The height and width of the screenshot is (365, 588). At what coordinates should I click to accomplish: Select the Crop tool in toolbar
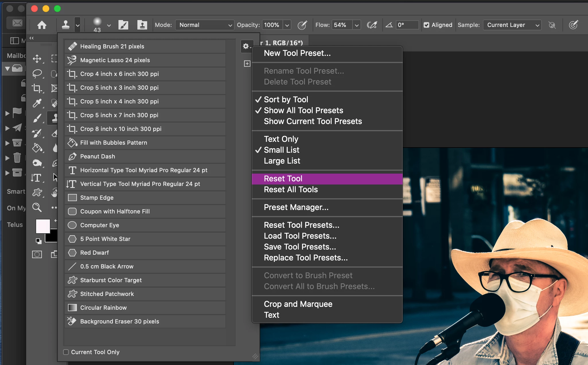(x=37, y=88)
